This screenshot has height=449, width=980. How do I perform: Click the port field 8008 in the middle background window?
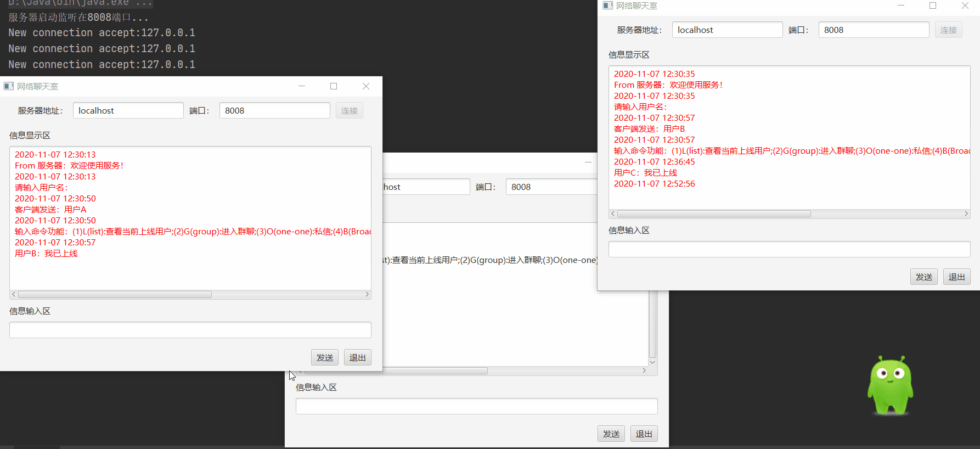(551, 187)
